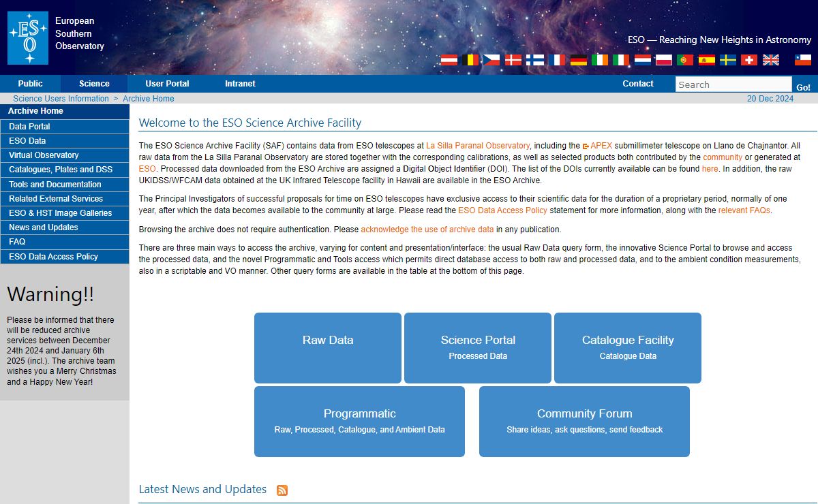This screenshot has height=504, width=818.
Task: Select the Portugal flag
Action: (x=685, y=60)
